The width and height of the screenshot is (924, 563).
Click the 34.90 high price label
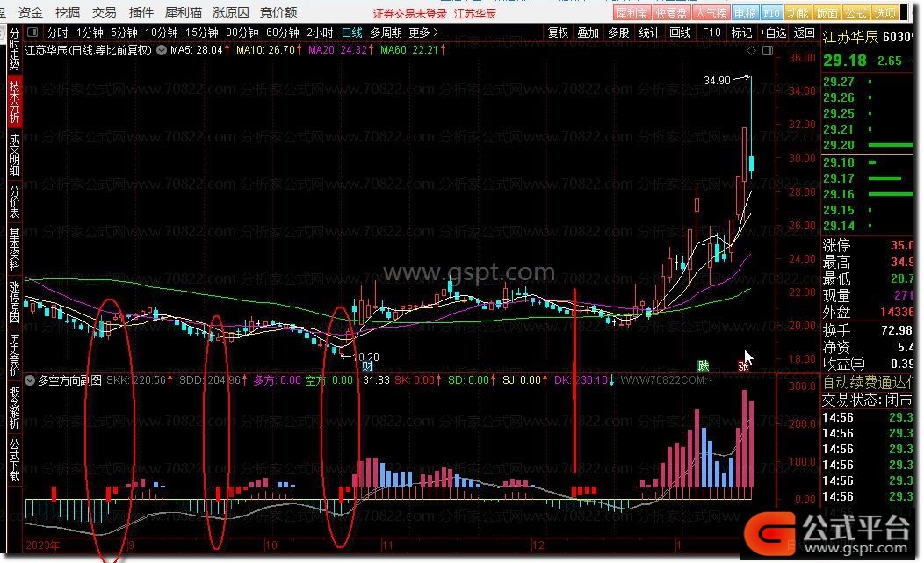pos(718,80)
